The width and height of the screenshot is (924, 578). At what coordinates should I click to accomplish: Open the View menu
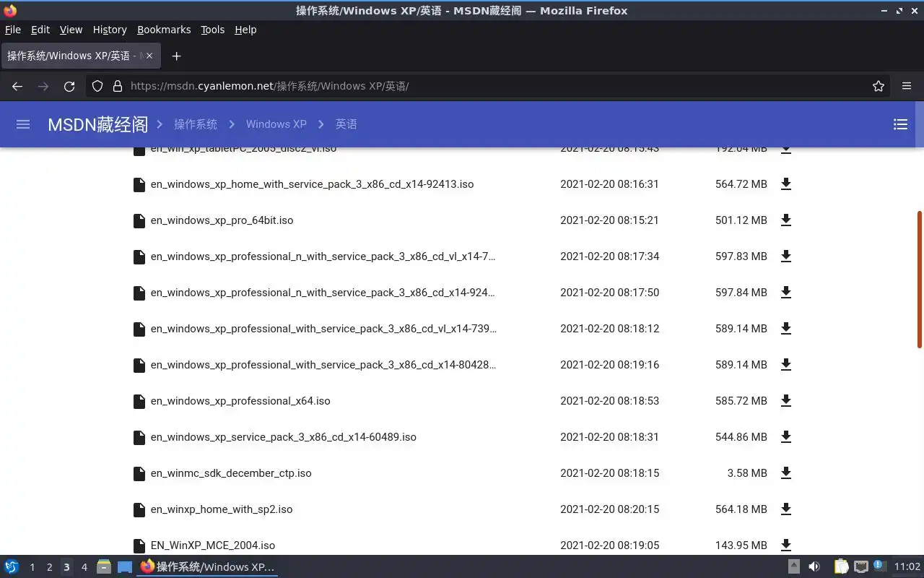(x=71, y=30)
